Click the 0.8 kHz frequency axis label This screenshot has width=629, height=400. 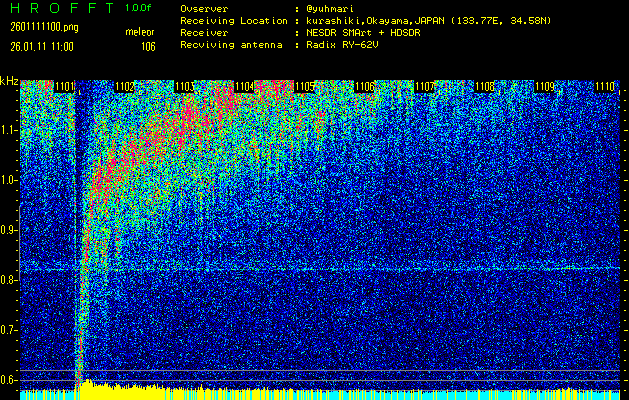tap(9, 280)
